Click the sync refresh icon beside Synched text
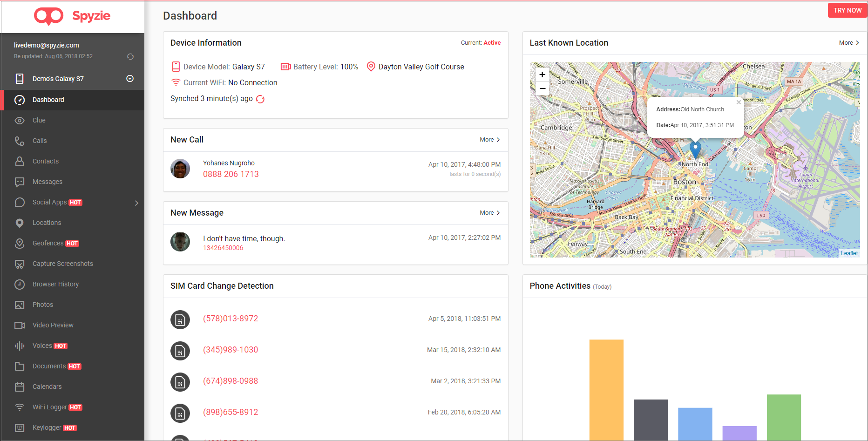Image resolution: width=868 pixels, height=441 pixels. pyautogui.click(x=260, y=99)
